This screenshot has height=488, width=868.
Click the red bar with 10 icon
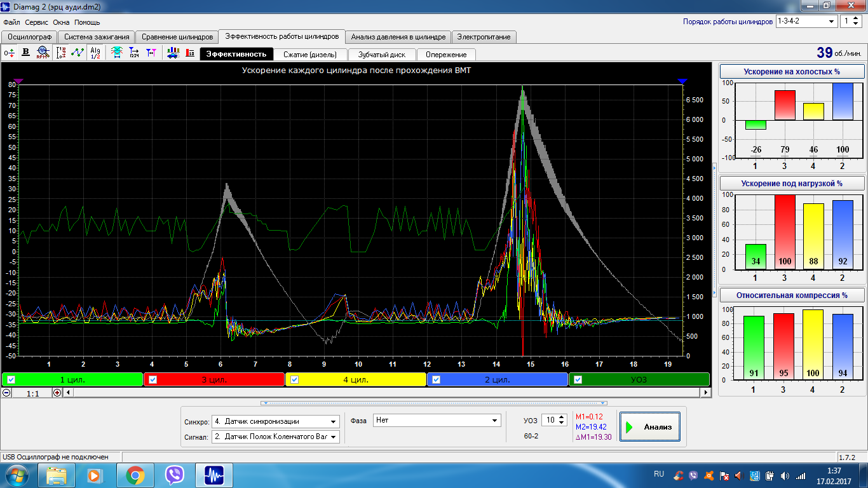pyautogui.click(x=190, y=53)
